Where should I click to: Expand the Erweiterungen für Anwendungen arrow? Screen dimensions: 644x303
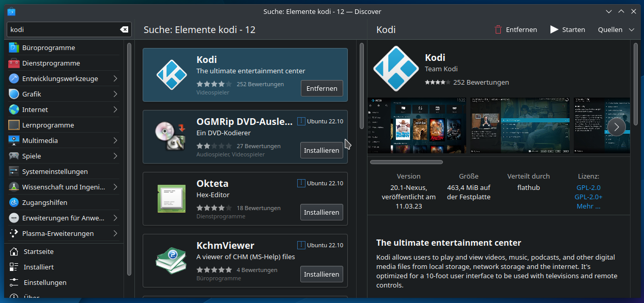(115, 218)
